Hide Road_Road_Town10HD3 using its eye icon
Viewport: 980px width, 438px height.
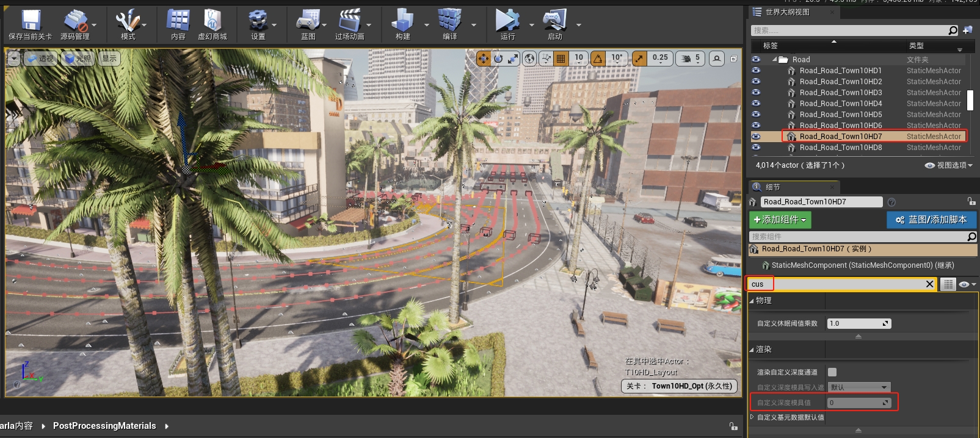(756, 93)
